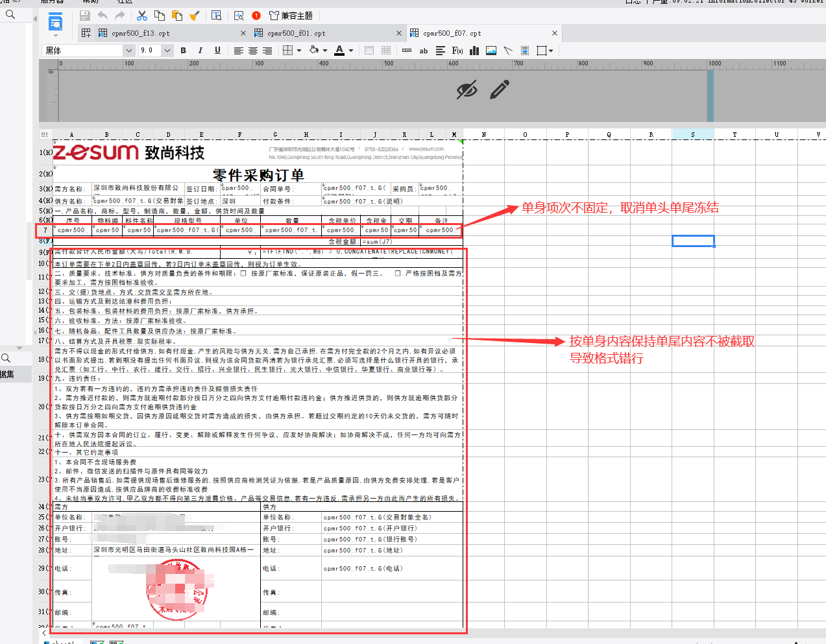The width and height of the screenshot is (826, 644).
Task: Expand the font color dropdown arrow
Action: pos(351,51)
